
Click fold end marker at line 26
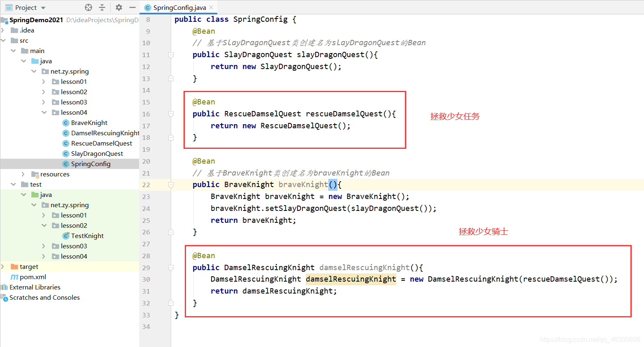point(171,232)
